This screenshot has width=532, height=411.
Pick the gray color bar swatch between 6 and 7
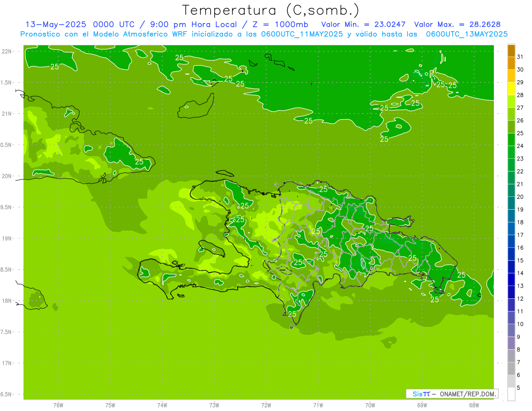[511, 369]
